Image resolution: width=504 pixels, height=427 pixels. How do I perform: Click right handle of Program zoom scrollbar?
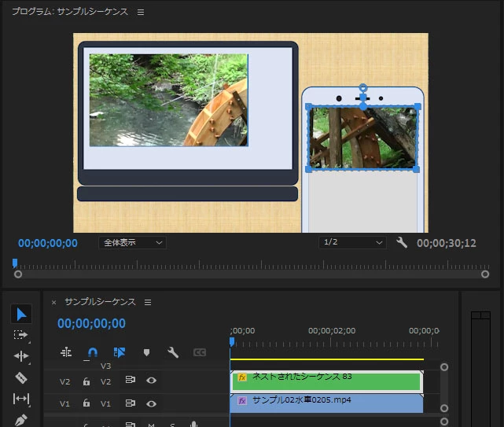click(485, 274)
